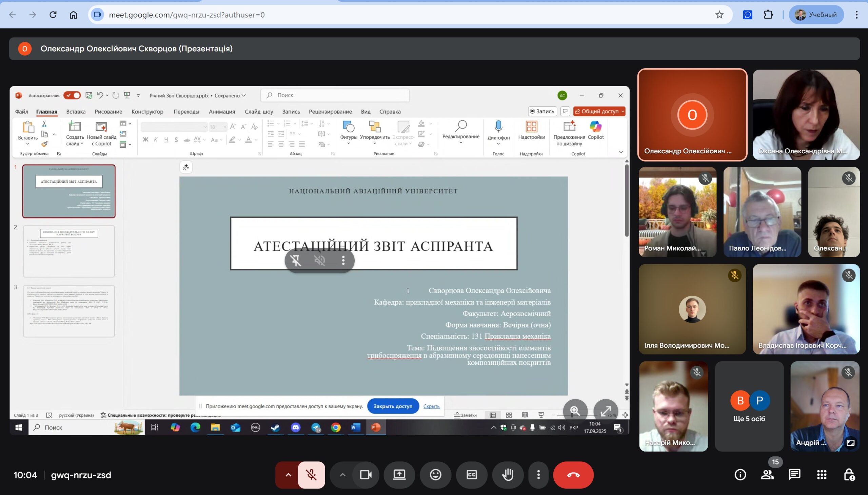The height and width of the screenshot is (495, 868).
Task: Expand video settings arrow beside camera
Action: tap(342, 475)
